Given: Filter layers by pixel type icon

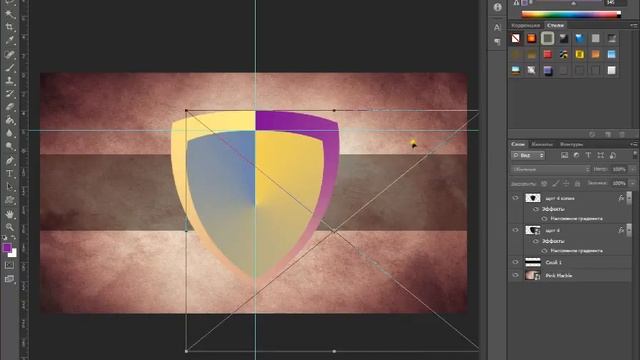Looking at the screenshot, I should point(564,156).
